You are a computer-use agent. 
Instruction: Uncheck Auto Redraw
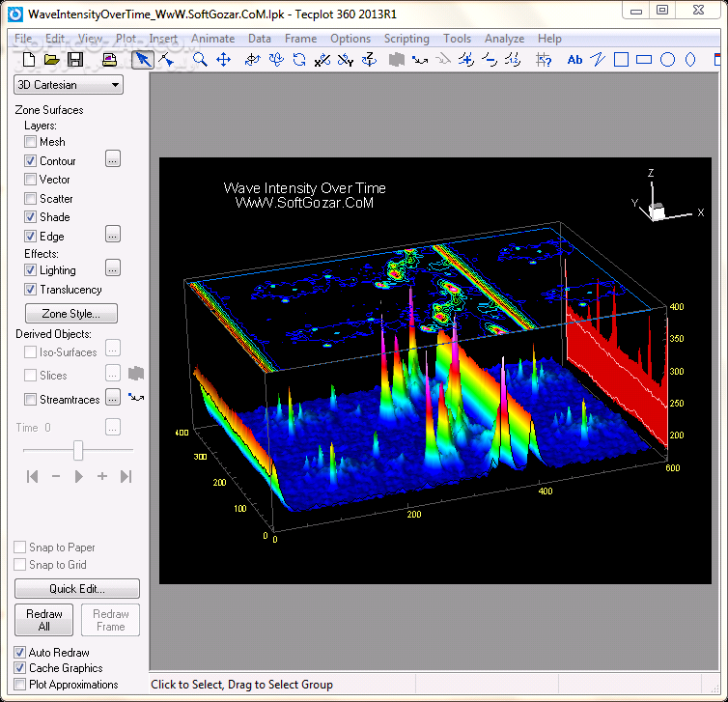[19, 653]
